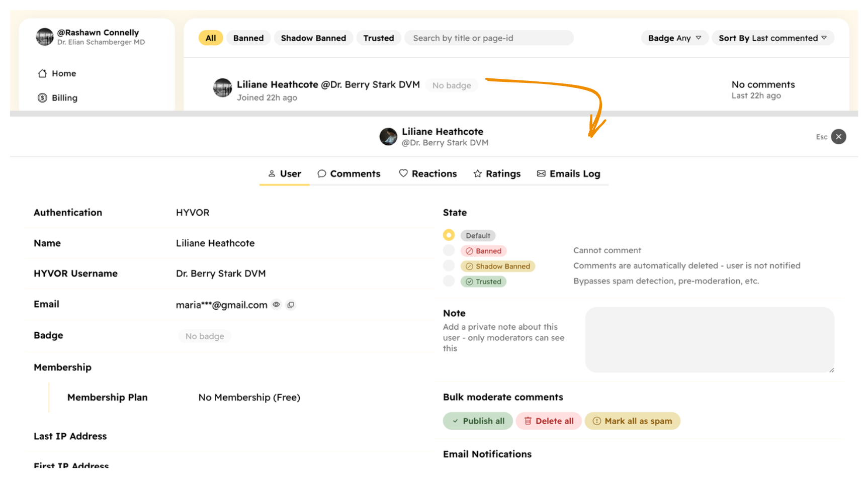
Task: Switch to the Comments tab
Action: [349, 174]
